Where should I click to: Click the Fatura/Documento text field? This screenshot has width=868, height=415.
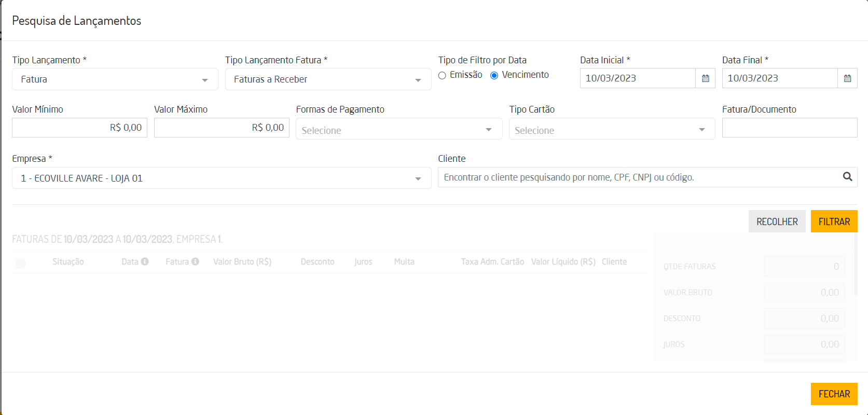click(x=789, y=128)
